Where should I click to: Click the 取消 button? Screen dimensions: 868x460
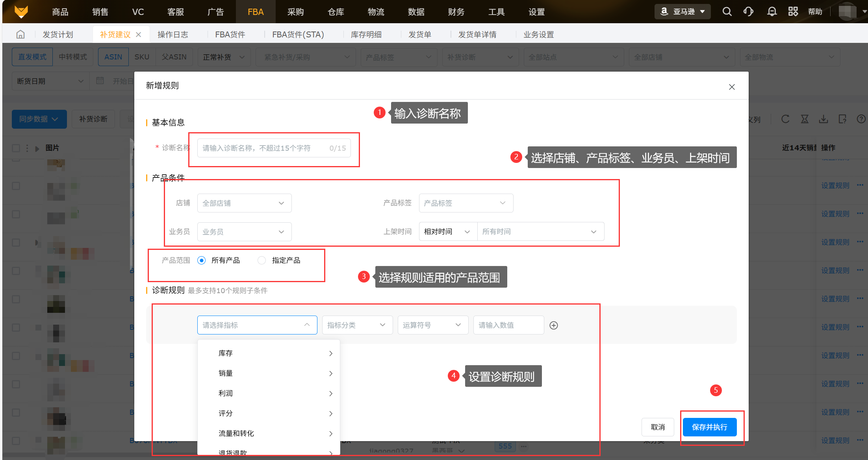pyautogui.click(x=658, y=427)
